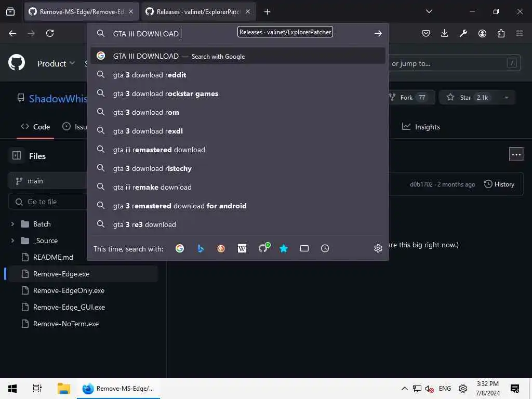Screen dimensions: 532x399
Task: Expand the Product menu on GitHub
Action: 56,63
